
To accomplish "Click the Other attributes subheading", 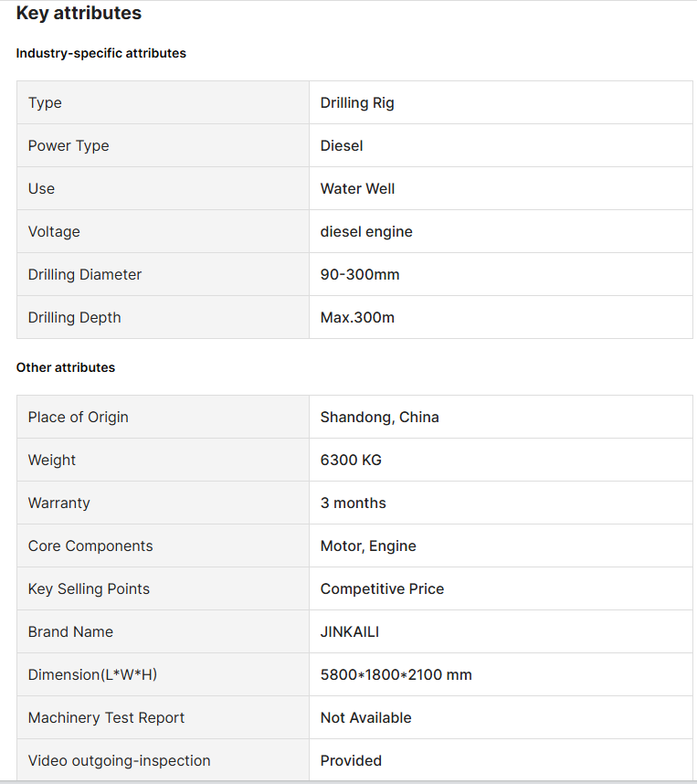I will coord(66,367).
